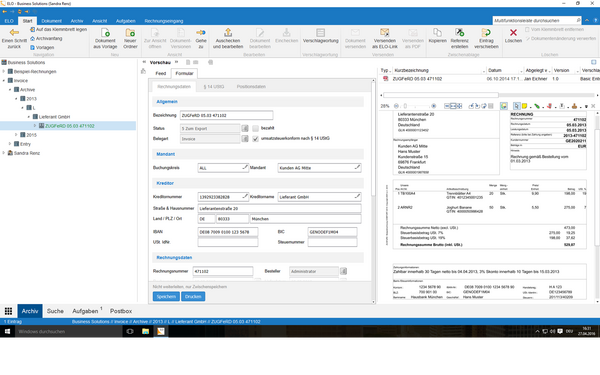
Task: Open Vorlagen in the ribbon
Action: click(x=42, y=47)
